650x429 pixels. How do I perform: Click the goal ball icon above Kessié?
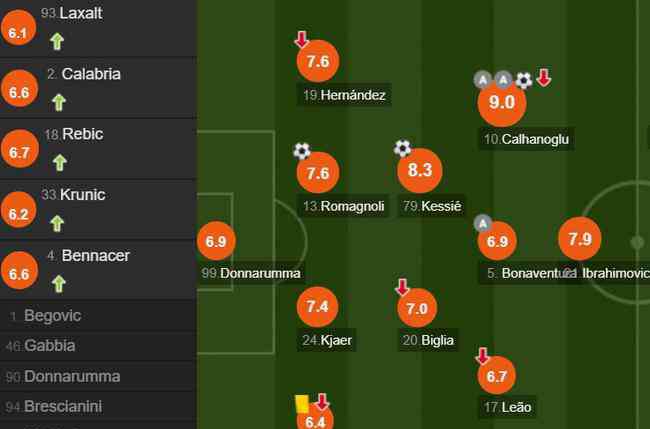click(x=403, y=148)
